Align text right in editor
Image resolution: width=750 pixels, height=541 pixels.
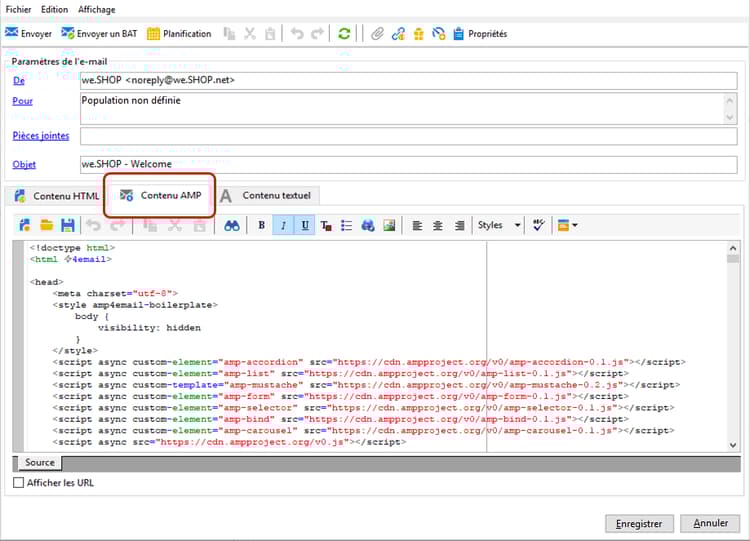459,225
